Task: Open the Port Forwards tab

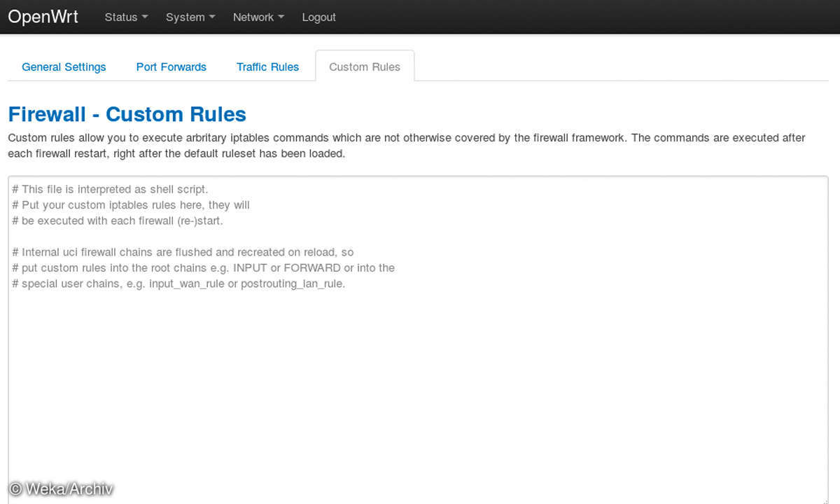Action: point(171,66)
